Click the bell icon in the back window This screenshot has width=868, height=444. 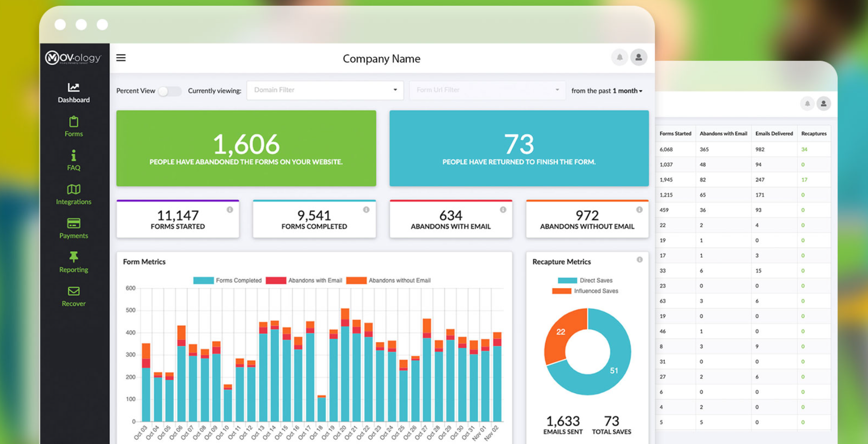click(807, 103)
